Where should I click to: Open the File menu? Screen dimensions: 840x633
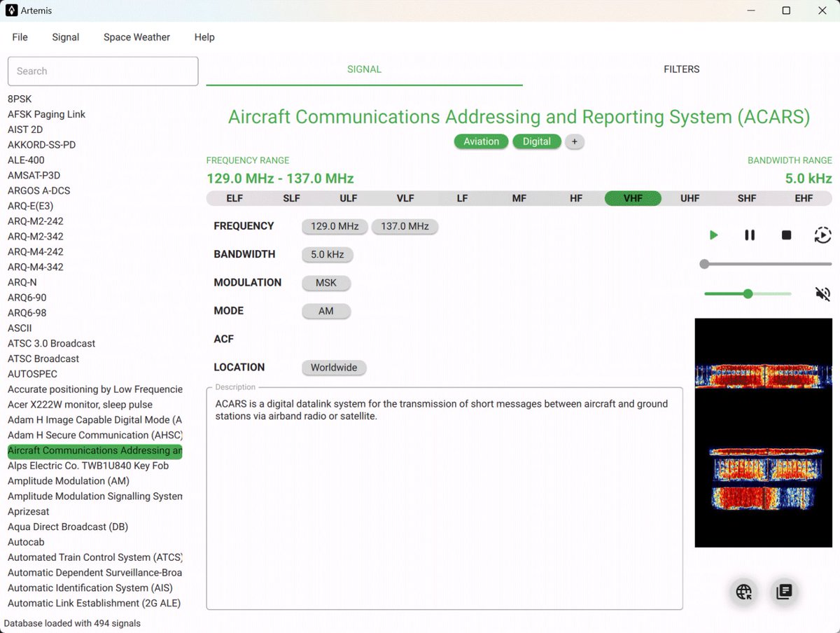[x=20, y=37]
